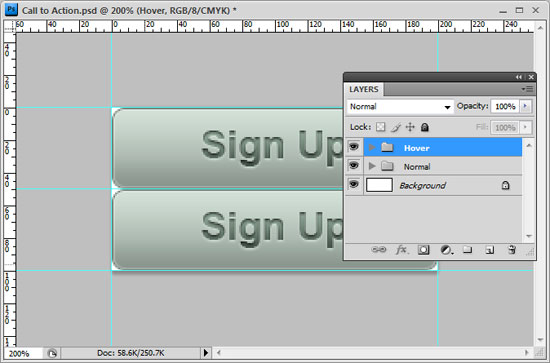Image resolution: width=550 pixels, height=363 pixels.
Task: Click the link layers icon
Action: coord(378,250)
